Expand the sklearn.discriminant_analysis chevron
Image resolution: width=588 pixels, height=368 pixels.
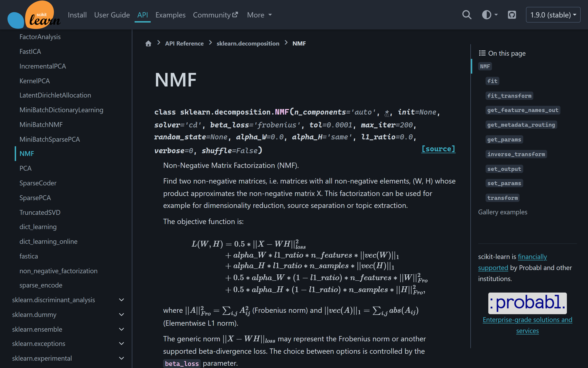pos(122,300)
